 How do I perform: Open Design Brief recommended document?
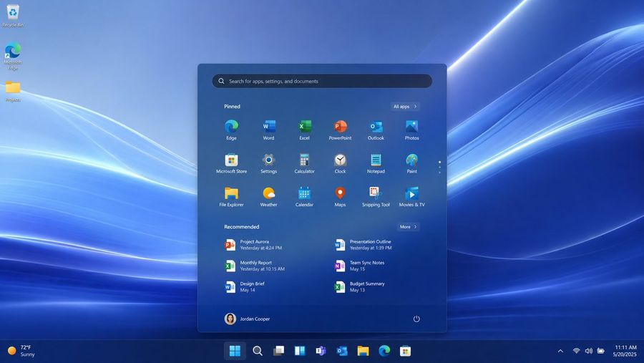pyautogui.click(x=245, y=286)
